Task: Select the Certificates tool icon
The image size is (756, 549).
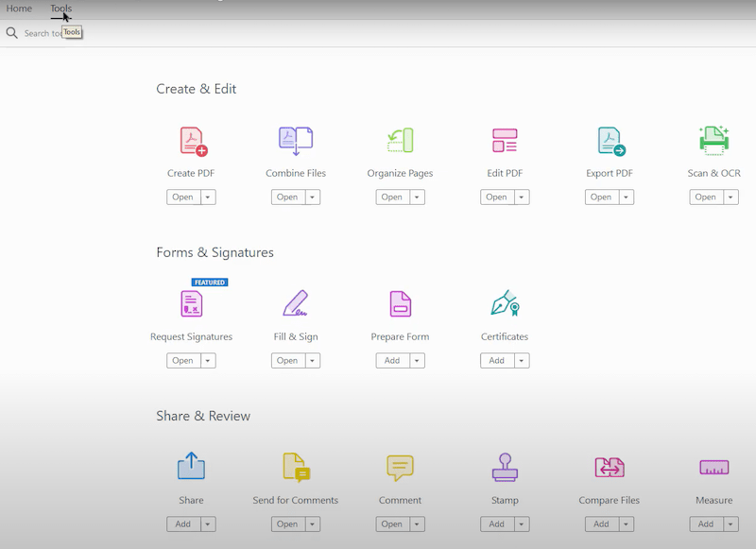Action: coord(505,303)
